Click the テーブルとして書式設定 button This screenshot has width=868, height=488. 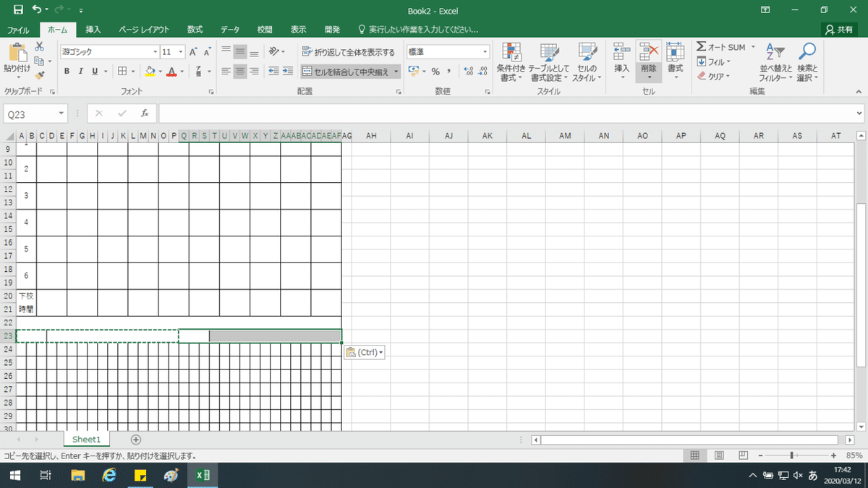tap(550, 62)
